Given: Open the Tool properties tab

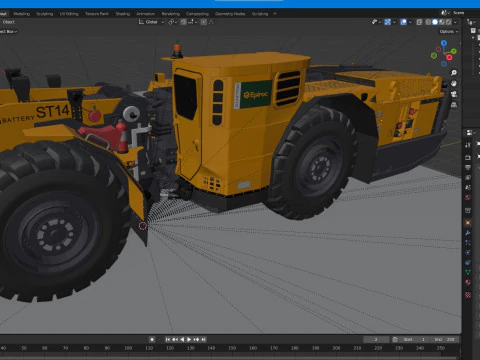Looking at the screenshot, I should coord(468,145).
